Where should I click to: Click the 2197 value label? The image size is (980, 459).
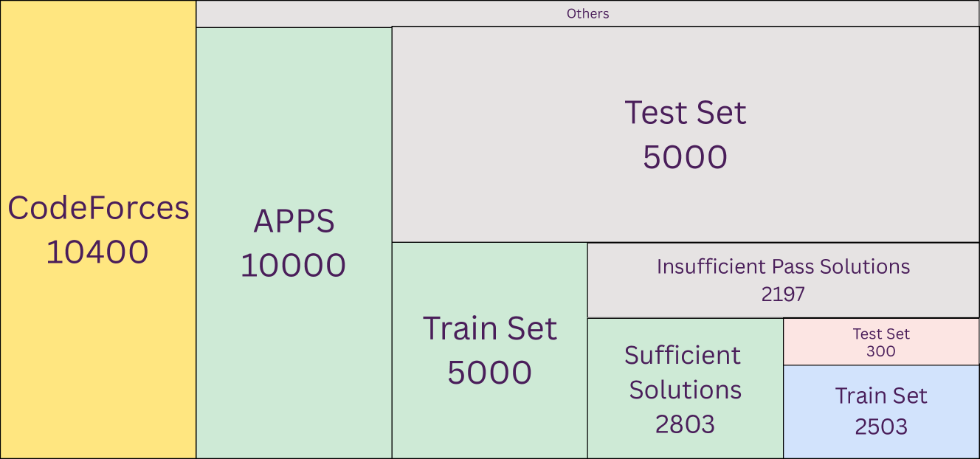tap(783, 294)
